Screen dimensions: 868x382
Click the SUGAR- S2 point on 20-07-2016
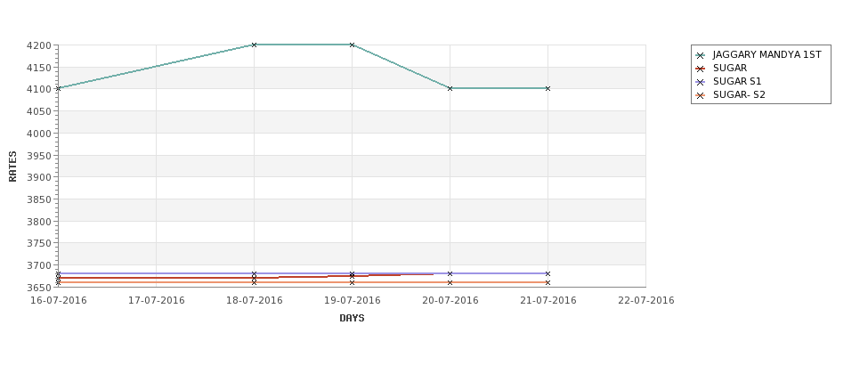pyautogui.click(x=450, y=282)
